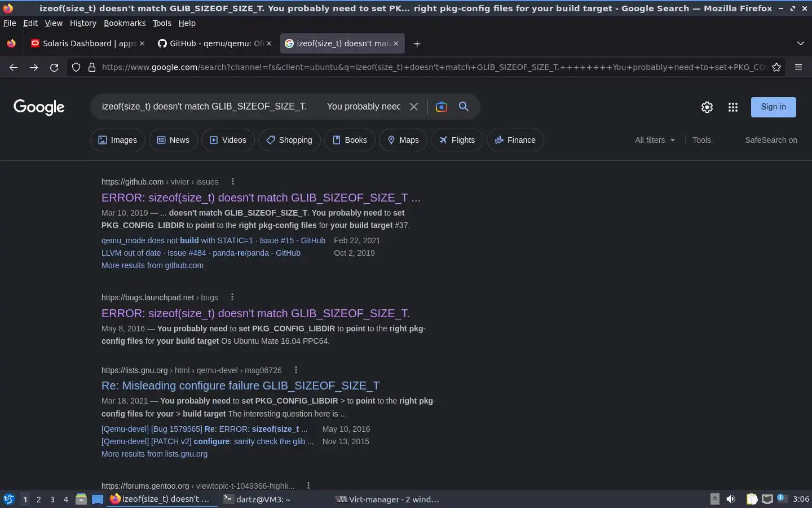Expand the All filters dropdown
Image resolution: width=812 pixels, height=508 pixels.
tap(655, 140)
